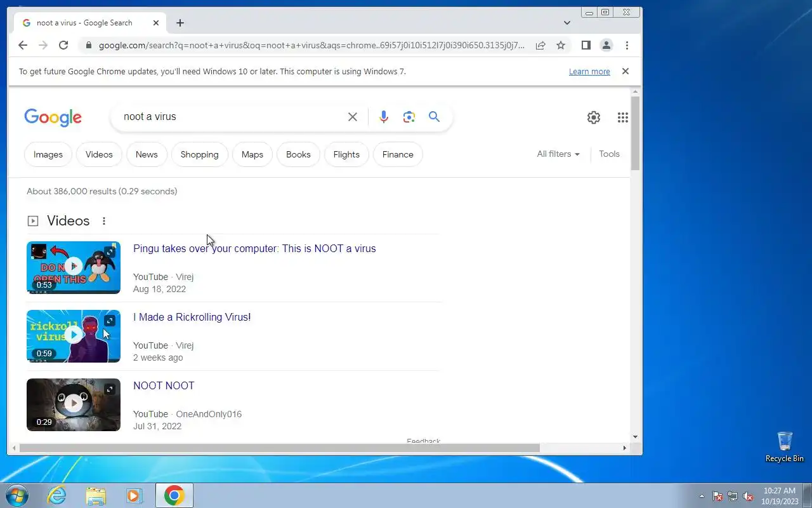The width and height of the screenshot is (812, 508).
Task: Show hidden system tray icons
Action: 702,496
